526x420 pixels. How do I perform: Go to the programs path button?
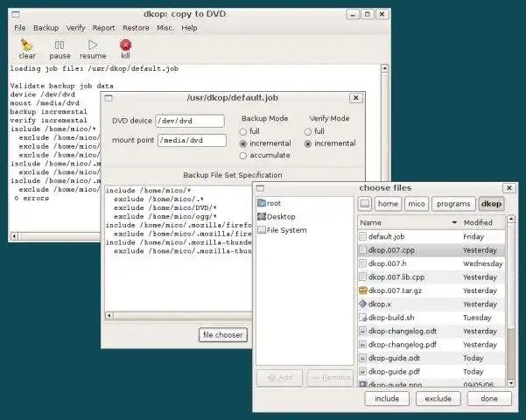(x=453, y=204)
